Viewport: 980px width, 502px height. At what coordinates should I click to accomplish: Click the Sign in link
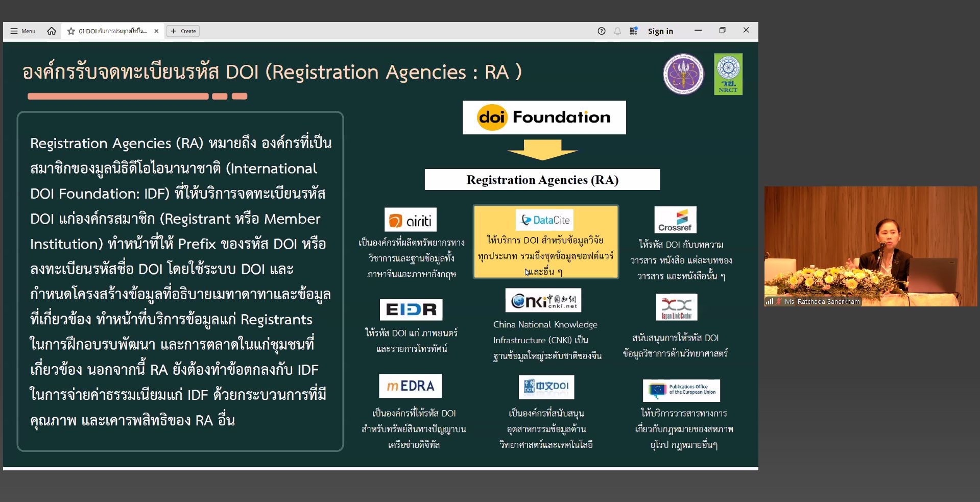click(660, 31)
